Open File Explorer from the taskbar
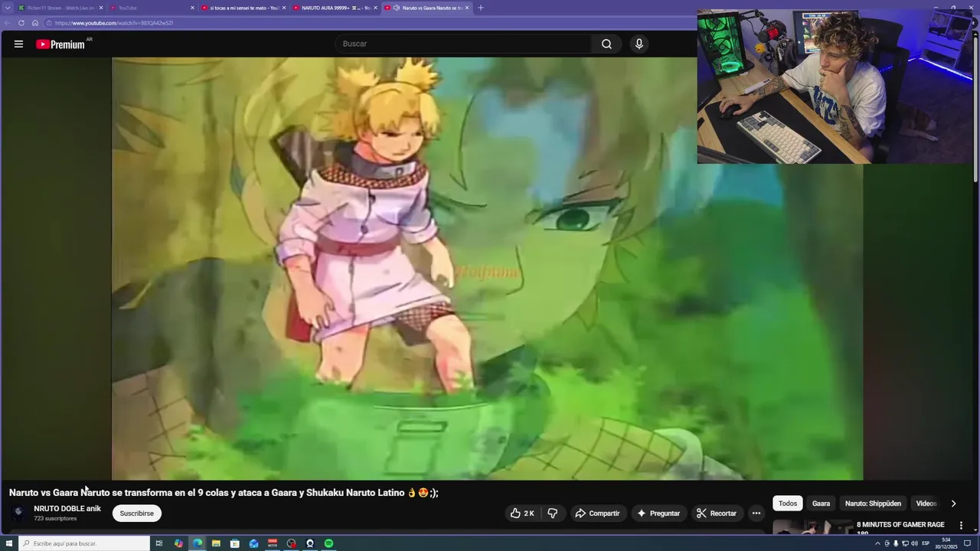Screen dimensions: 980x551 tap(216, 543)
